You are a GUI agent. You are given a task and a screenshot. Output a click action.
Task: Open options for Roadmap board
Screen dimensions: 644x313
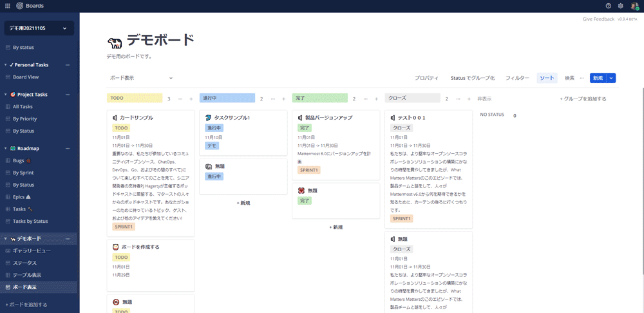(68, 148)
